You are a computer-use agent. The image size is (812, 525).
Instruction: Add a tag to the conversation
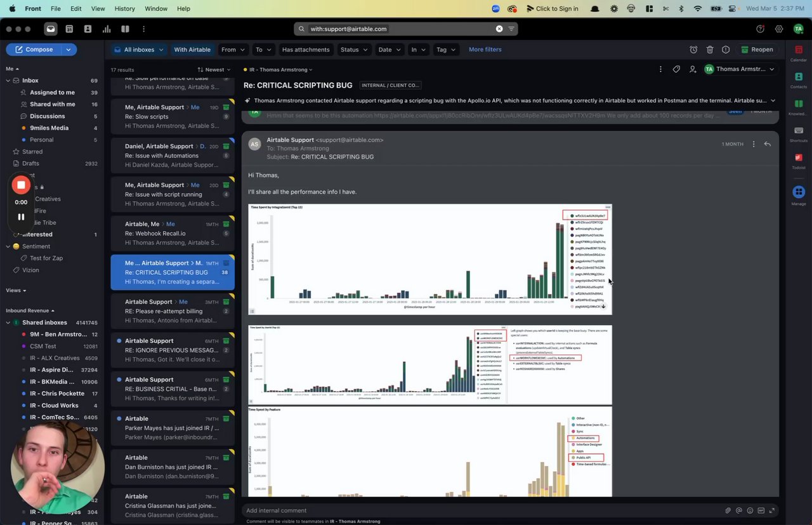point(676,69)
